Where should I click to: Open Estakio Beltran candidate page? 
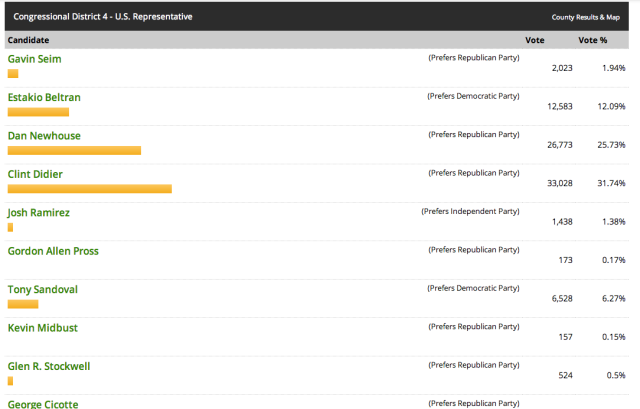pyautogui.click(x=44, y=98)
